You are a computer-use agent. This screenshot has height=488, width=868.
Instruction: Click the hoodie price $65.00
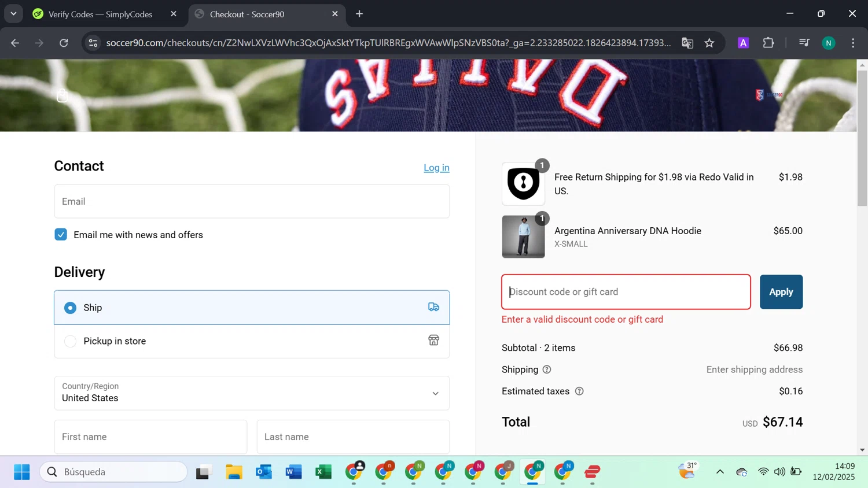(788, 231)
